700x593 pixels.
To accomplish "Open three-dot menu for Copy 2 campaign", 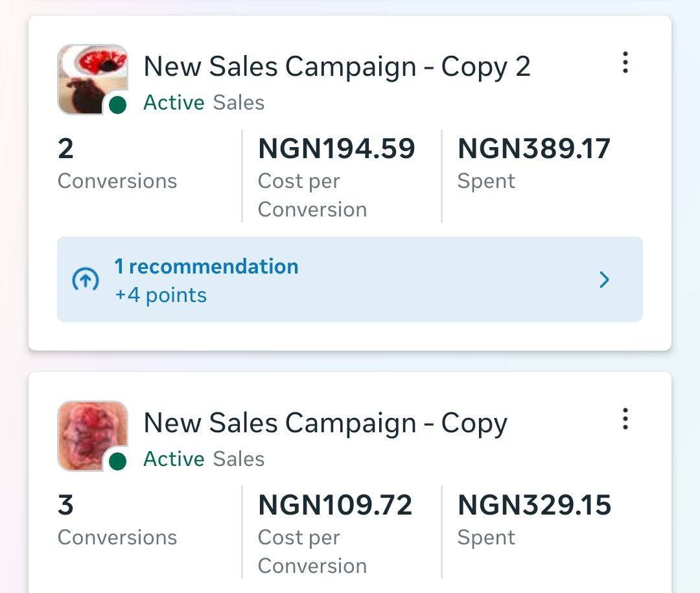I will [625, 62].
